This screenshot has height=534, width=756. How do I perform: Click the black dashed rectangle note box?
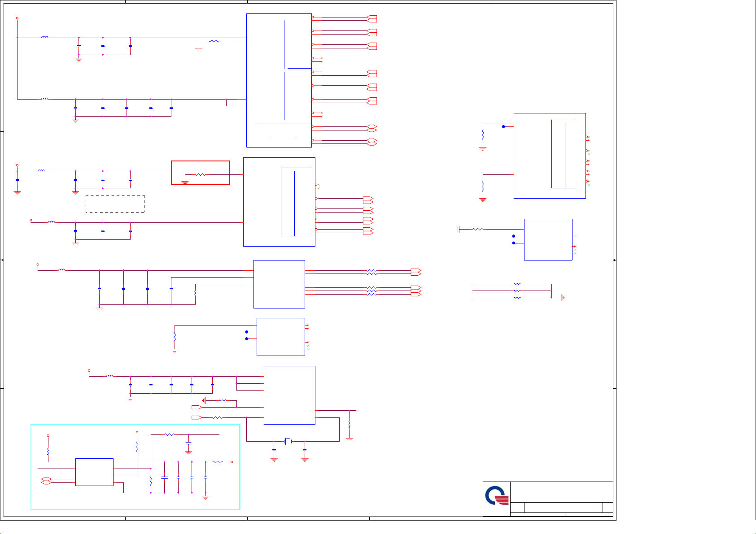tap(115, 204)
